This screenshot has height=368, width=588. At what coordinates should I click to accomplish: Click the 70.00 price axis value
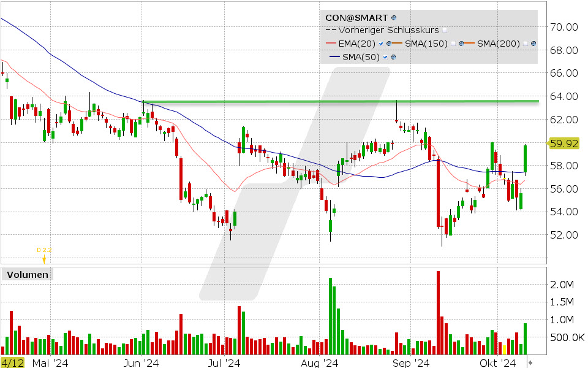pos(564,27)
